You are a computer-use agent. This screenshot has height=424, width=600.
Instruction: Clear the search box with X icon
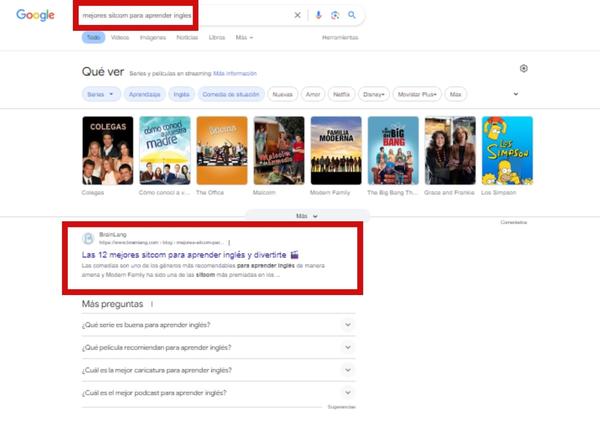coord(297,16)
